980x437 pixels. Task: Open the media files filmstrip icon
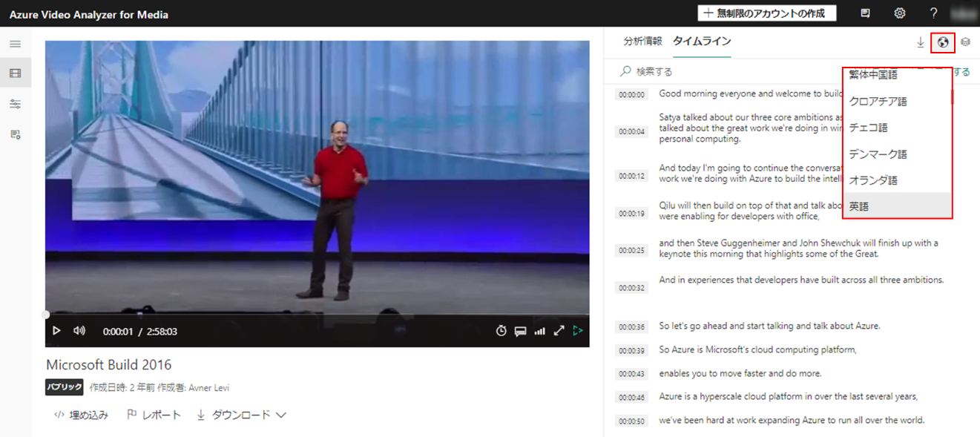[x=15, y=73]
